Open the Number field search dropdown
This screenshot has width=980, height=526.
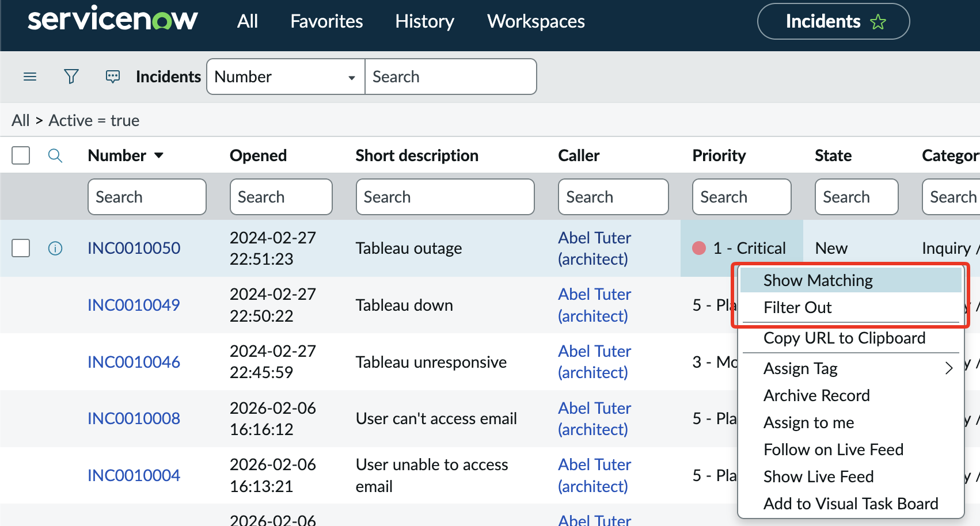click(x=286, y=77)
